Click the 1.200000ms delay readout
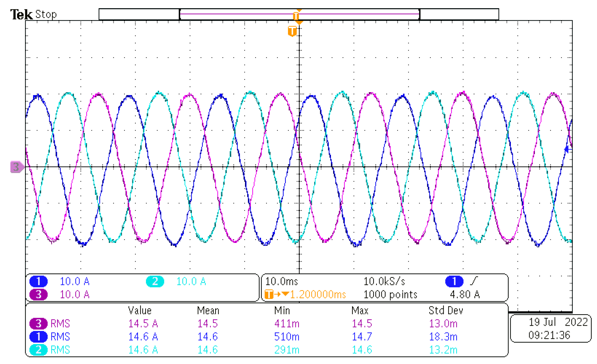 coord(318,294)
